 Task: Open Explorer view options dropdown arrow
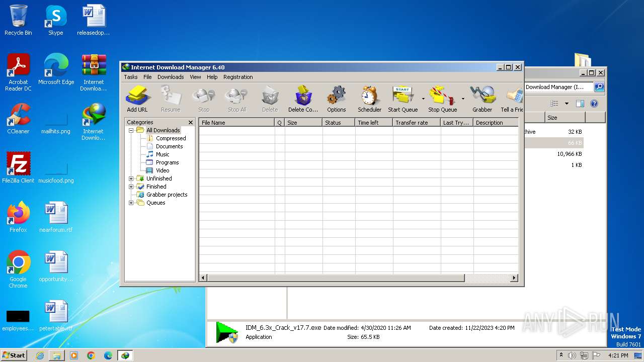(567, 104)
